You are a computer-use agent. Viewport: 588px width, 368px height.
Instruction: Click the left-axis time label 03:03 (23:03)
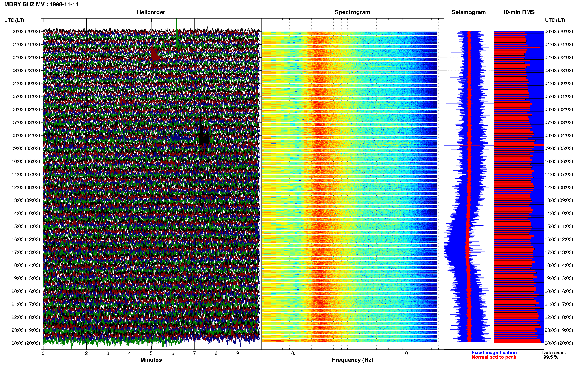[x=26, y=71]
